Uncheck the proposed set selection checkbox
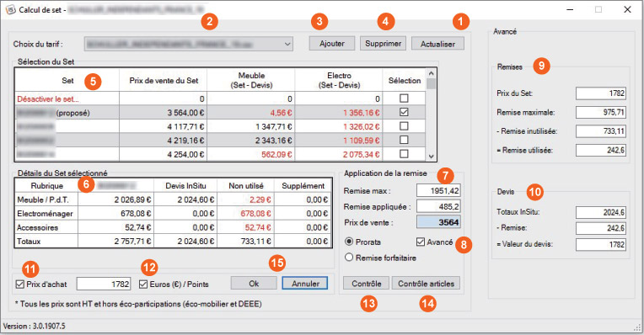Viewport: 644px width, 335px height. (404, 112)
